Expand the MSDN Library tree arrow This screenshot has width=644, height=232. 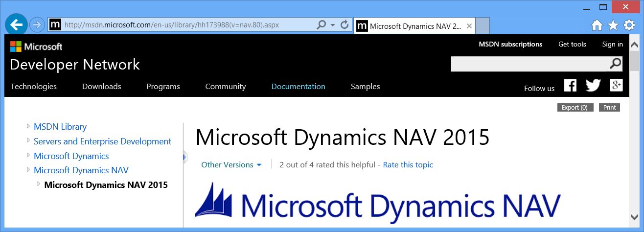click(28, 126)
